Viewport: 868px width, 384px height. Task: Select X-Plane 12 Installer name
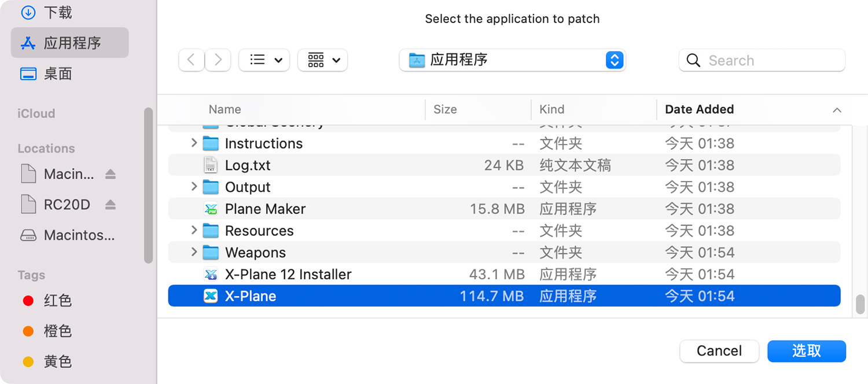coord(288,274)
